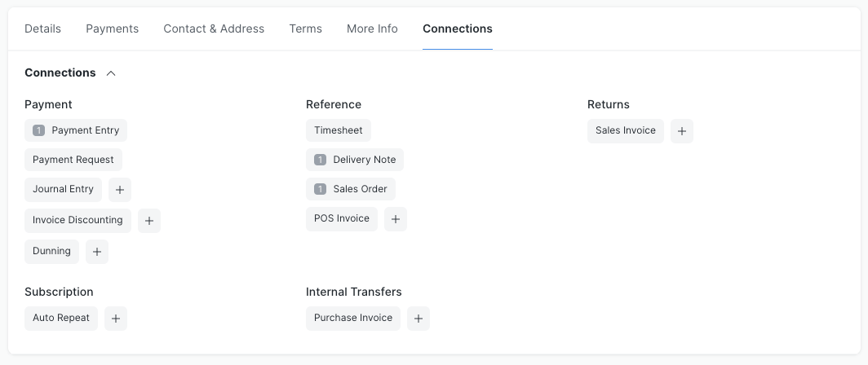
Task: Create Purchase Invoice with plus icon
Action: pos(418,319)
